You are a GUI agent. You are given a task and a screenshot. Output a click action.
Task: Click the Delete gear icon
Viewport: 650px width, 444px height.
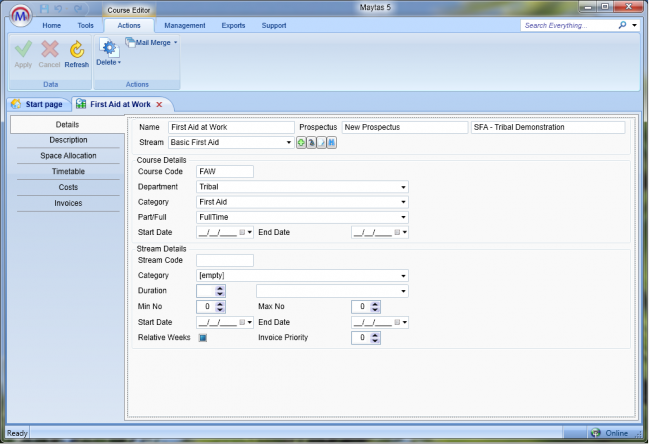tap(108, 49)
